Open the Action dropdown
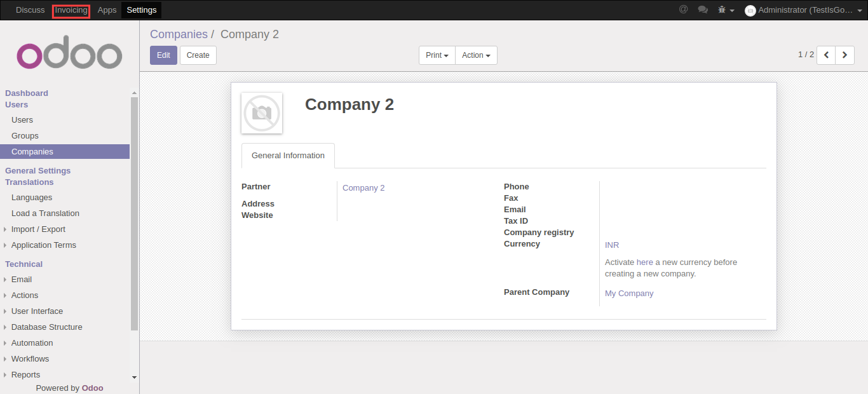This screenshot has width=868, height=394. click(476, 55)
